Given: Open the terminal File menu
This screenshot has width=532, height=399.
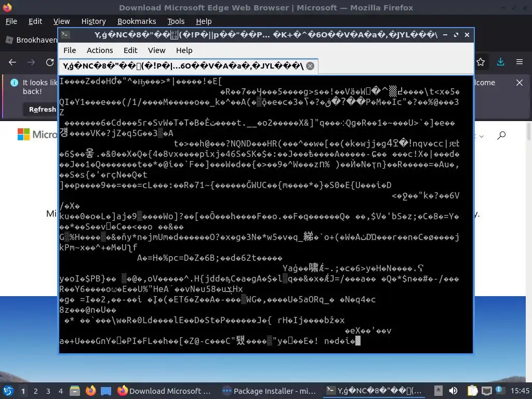Looking at the screenshot, I should 70,50.
